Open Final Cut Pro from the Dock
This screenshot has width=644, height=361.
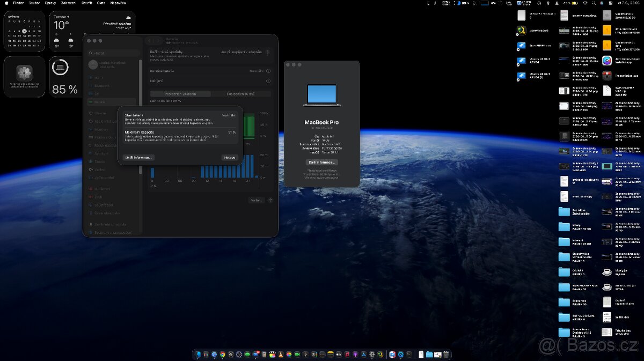273,355
